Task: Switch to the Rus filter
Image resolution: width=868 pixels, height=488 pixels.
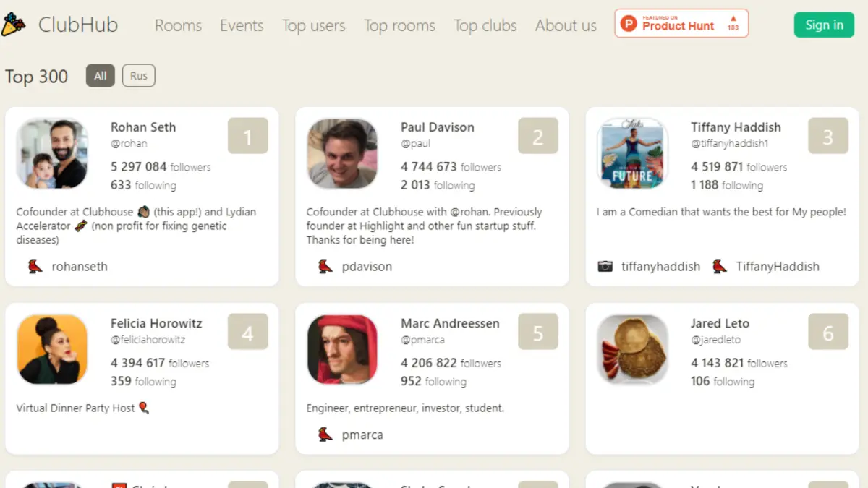Action: 139,76
